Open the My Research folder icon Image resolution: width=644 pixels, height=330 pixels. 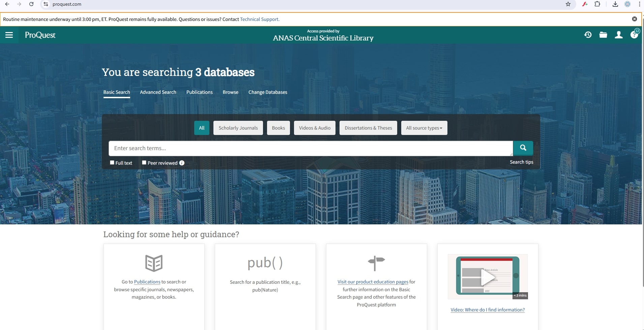tap(603, 35)
